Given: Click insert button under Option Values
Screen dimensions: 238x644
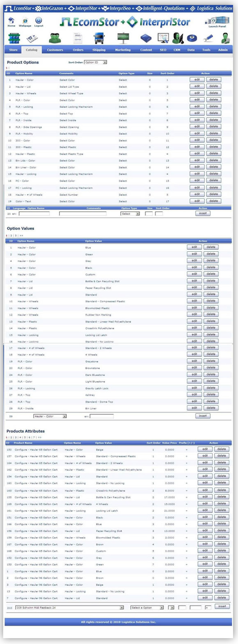Looking at the screenshot, I should tap(203, 416).
